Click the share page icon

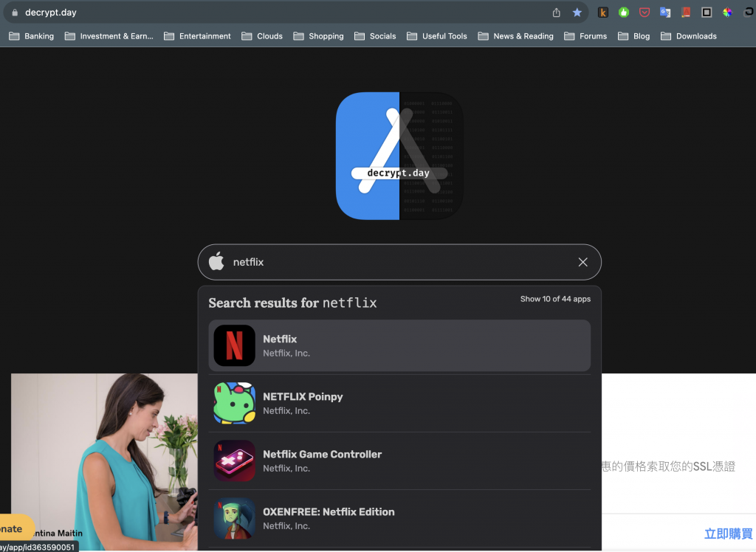click(x=557, y=13)
